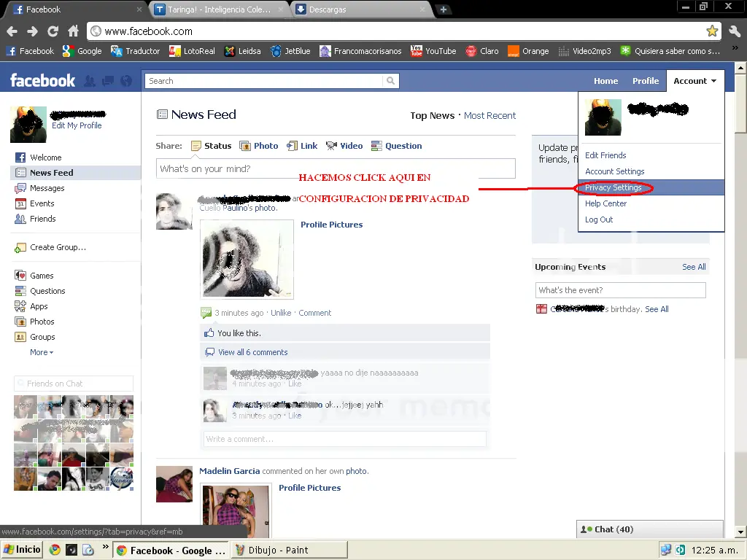The width and height of the screenshot is (747, 560).
Task: Reload the page with refresh icon
Action: point(53,31)
